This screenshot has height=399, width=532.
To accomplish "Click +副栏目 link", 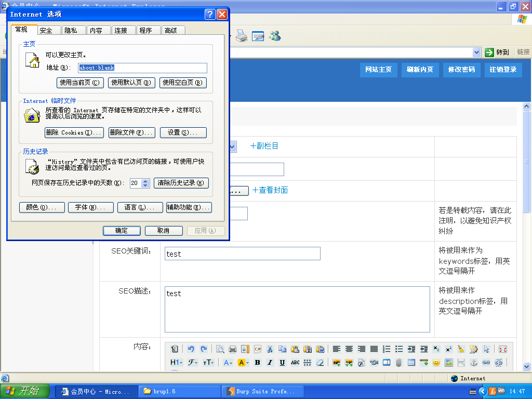I will (x=264, y=146).
